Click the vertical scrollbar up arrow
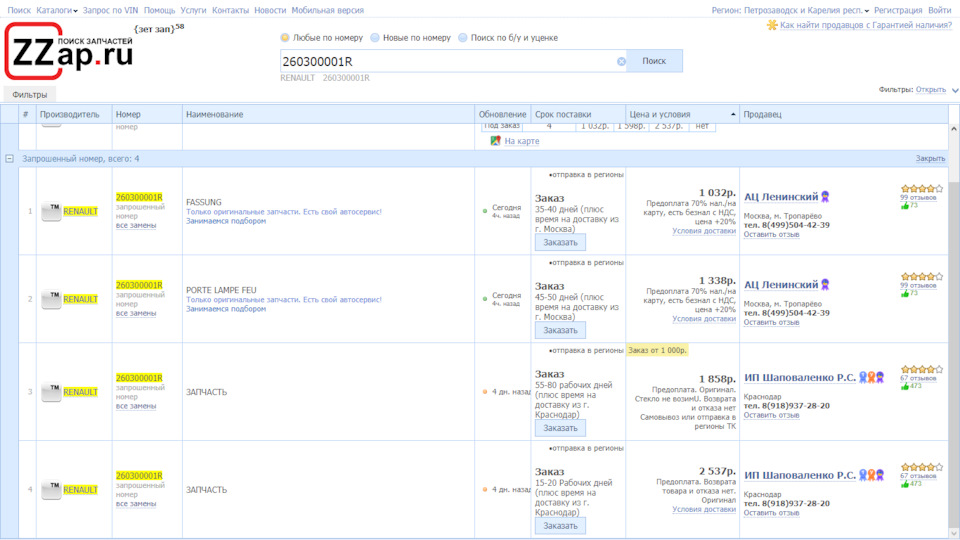 tap(954, 129)
